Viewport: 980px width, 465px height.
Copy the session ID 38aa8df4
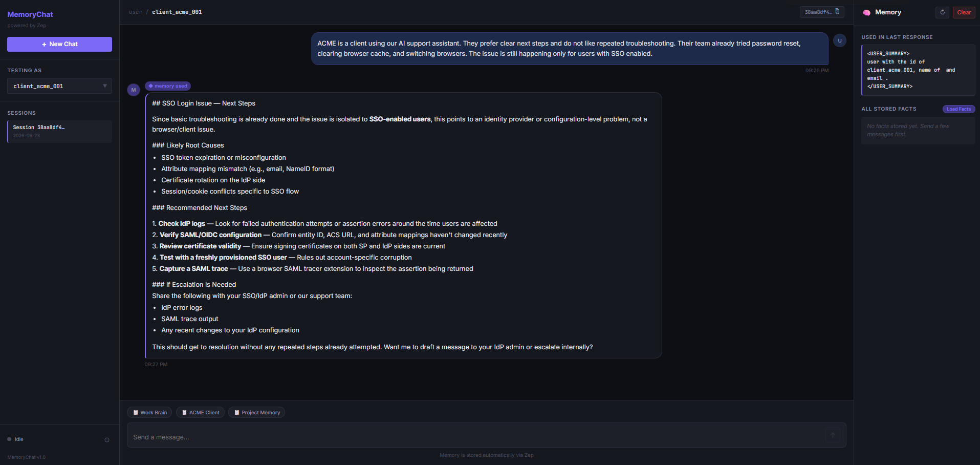pos(822,12)
